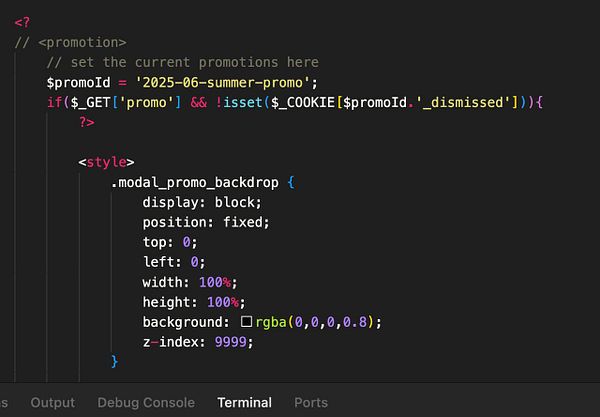The width and height of the screenshot is (600, 417).
Task: Click the rgba(0,0,0,0.8) value text
Action: [315, 322]
